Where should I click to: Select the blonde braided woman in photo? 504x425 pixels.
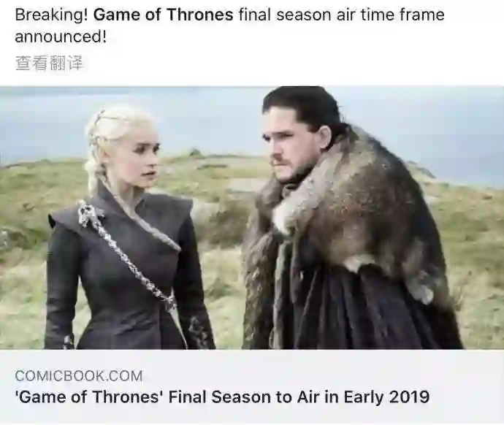(129, 228)
